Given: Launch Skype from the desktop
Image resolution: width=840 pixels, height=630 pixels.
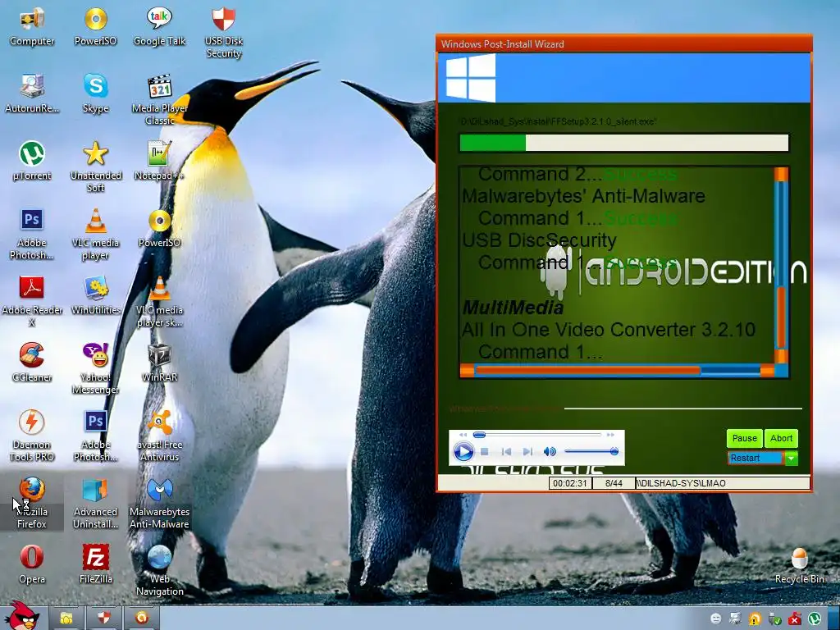Looking at the screenshot, I should 95,94.
